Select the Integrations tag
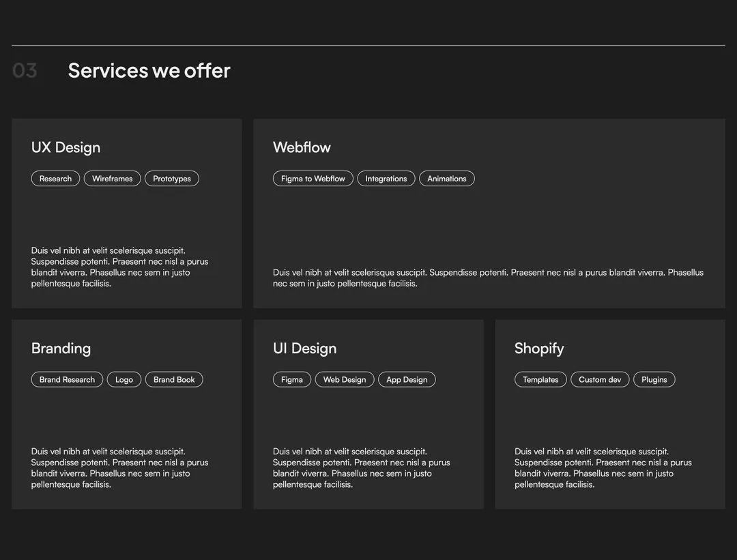 pyautogui.click(x=386, y=179)
